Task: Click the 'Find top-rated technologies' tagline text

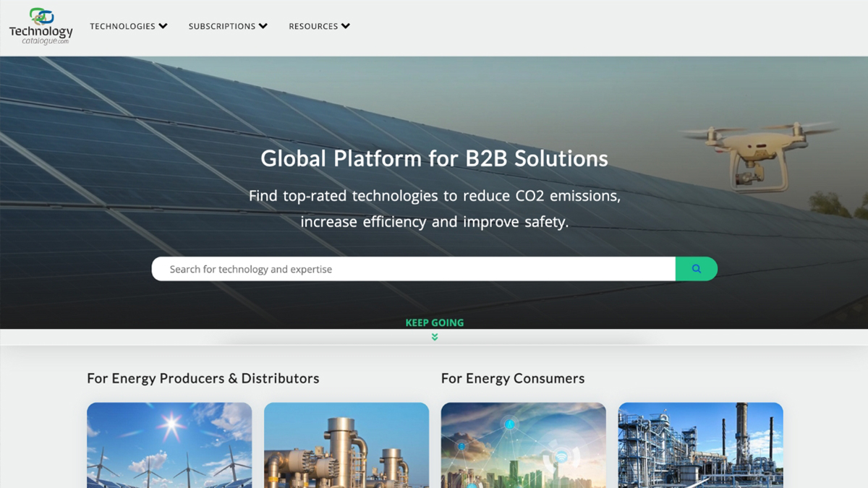Action: (435, 208)
